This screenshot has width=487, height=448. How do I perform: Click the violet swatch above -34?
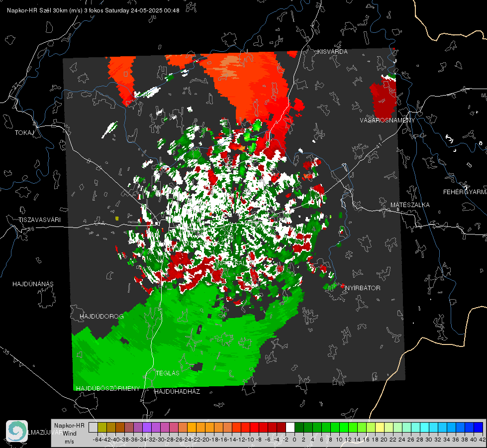147,428
